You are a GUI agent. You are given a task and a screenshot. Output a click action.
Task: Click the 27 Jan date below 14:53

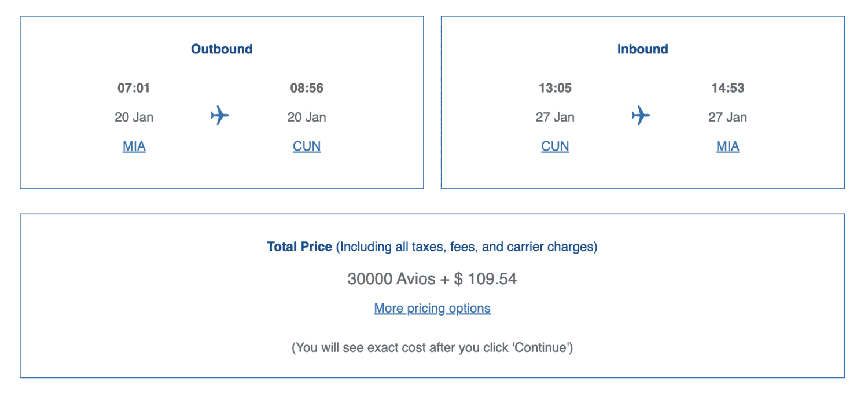[727, 117]
